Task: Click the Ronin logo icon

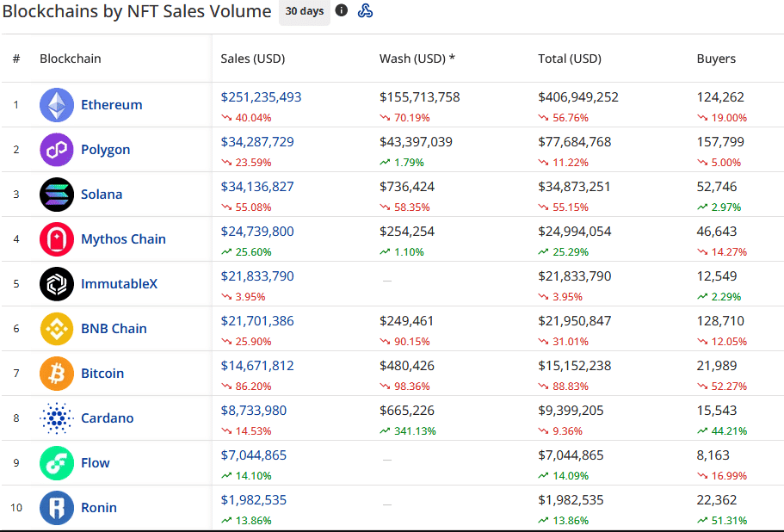Action: tap(57, 508)
